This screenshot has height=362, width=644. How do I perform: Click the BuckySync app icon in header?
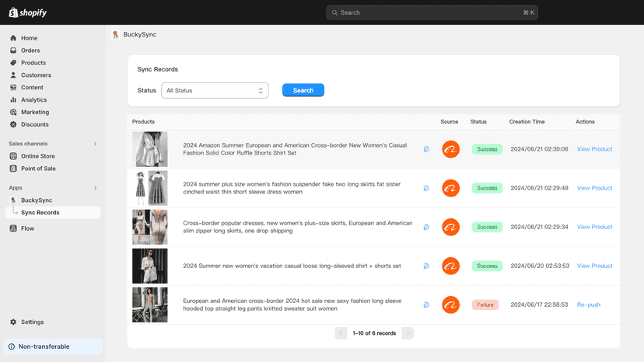coord(115,34)
